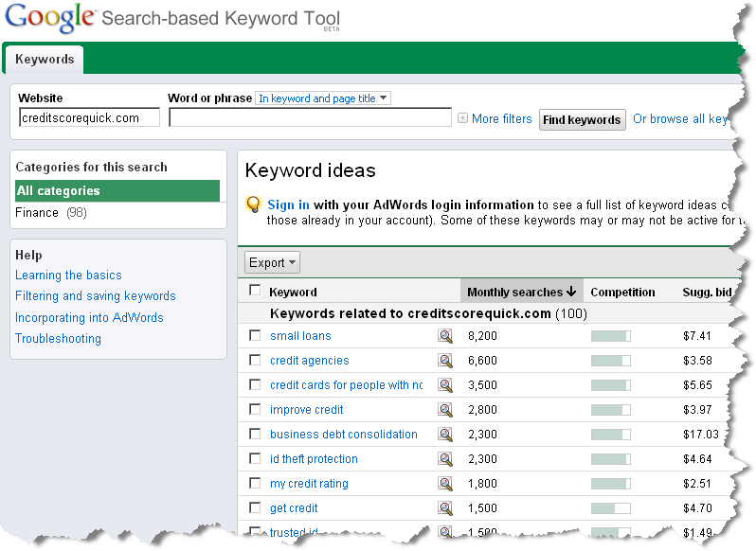Open search preview icon for business debt consolidation

tap(445, 434)
